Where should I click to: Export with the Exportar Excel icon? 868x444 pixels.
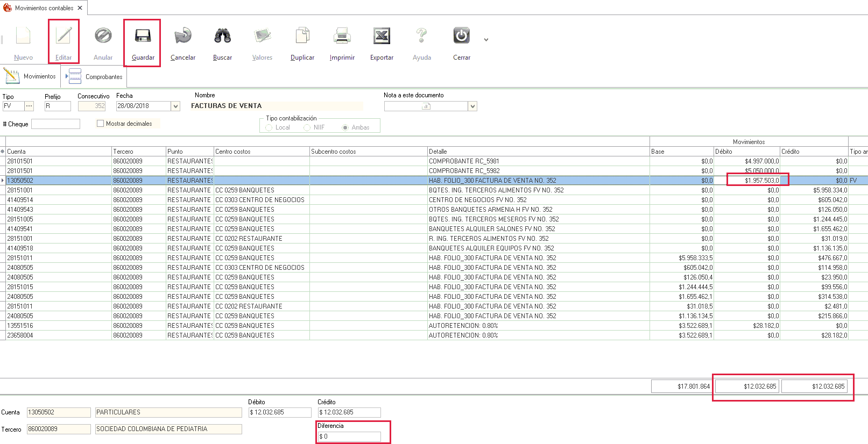coord(382,36)
